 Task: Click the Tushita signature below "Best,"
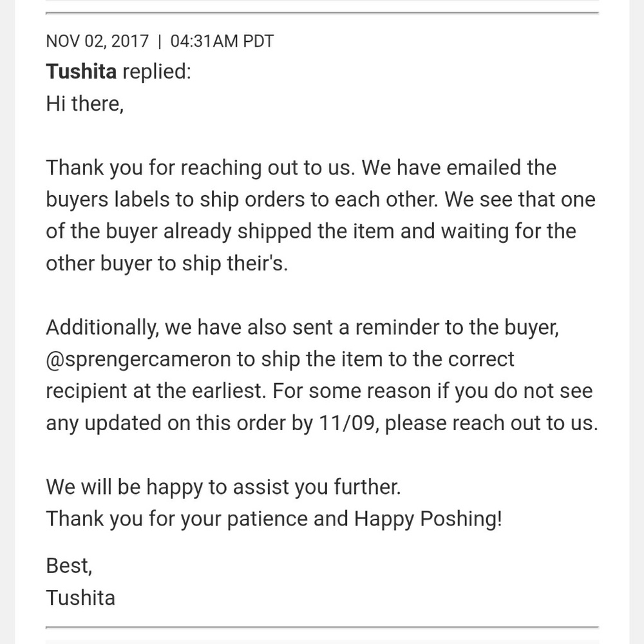[x=80, y=597]
